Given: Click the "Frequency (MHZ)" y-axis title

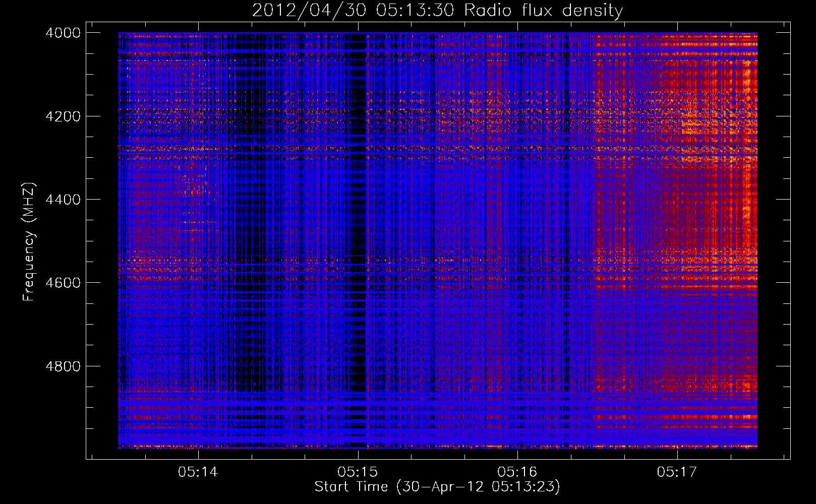Looking at the screenshot, I should [29, 242].
